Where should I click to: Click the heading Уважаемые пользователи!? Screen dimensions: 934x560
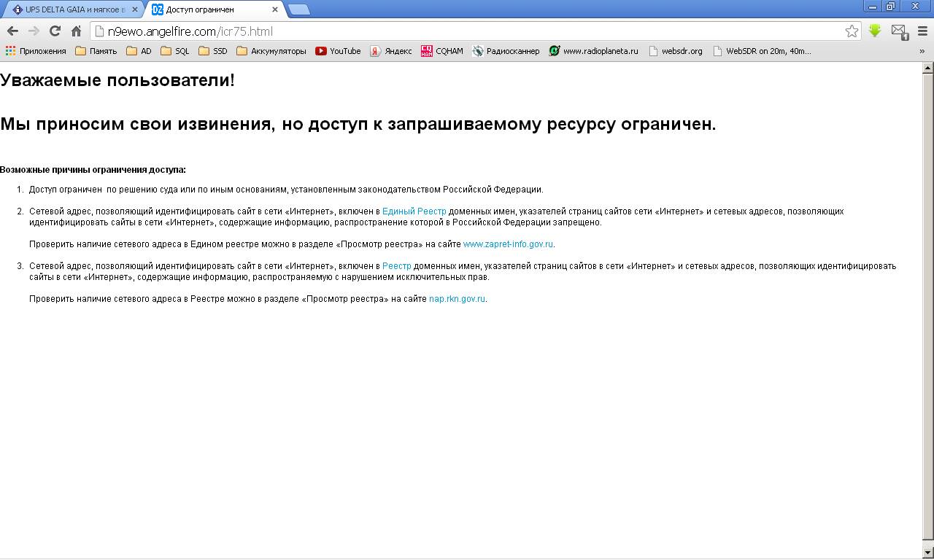(x=117, y=80)
